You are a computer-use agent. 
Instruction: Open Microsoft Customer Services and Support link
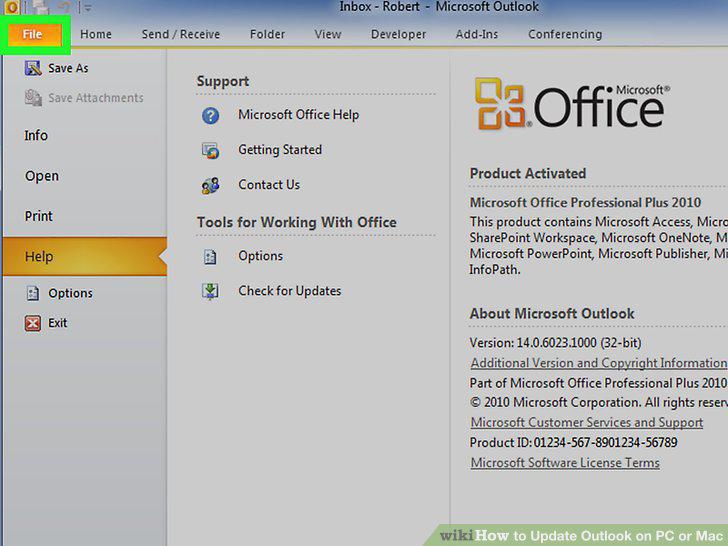(x=586, y=422)
